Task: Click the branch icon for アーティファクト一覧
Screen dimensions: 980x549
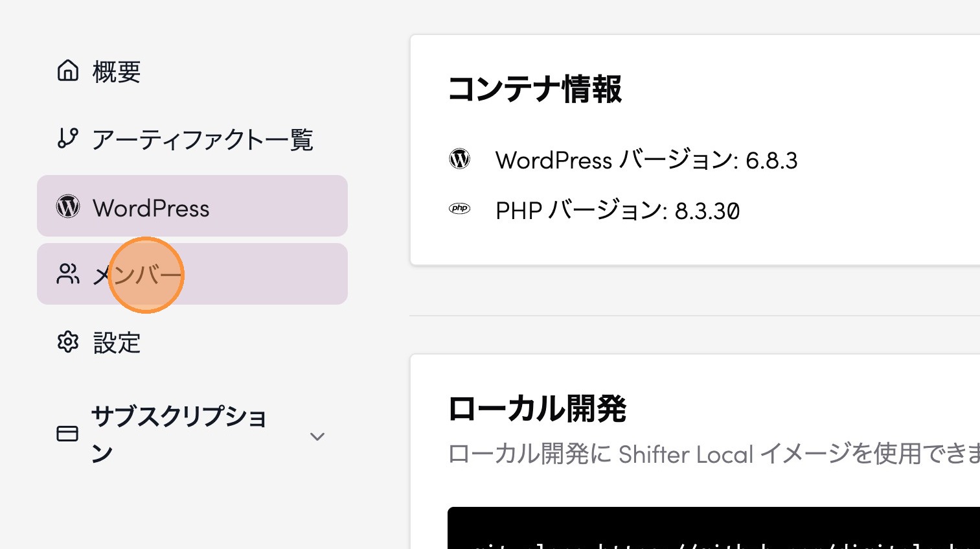Action: coord(68,138)
